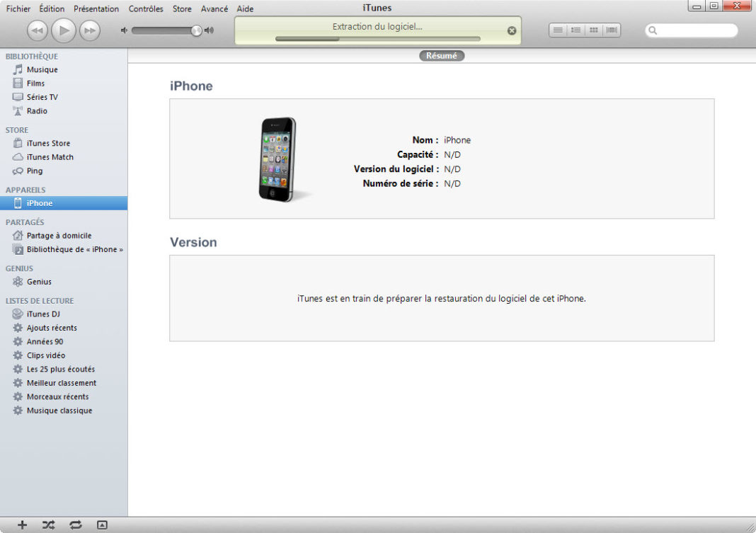Adjust the volume slider knob
Screen dimensions: 756x533
tap(196, 31)
